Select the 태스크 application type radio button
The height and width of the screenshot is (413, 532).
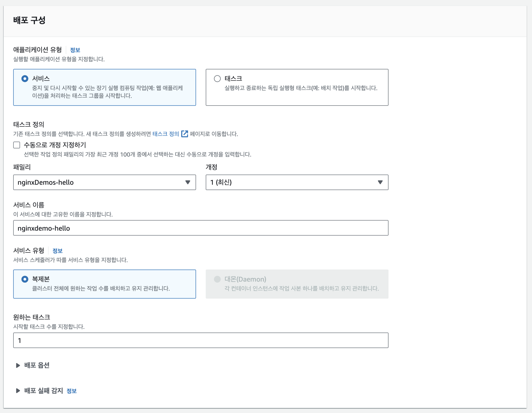point(217,79)
